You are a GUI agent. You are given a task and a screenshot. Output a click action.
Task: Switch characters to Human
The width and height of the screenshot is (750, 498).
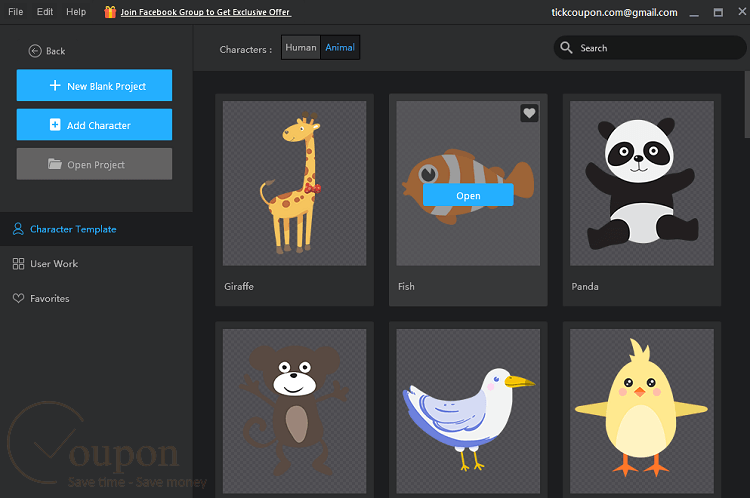tap(301, 47)
